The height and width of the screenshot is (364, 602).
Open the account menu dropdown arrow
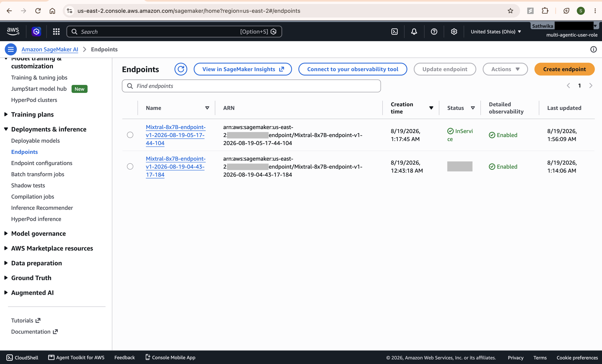tap(595, 26)
